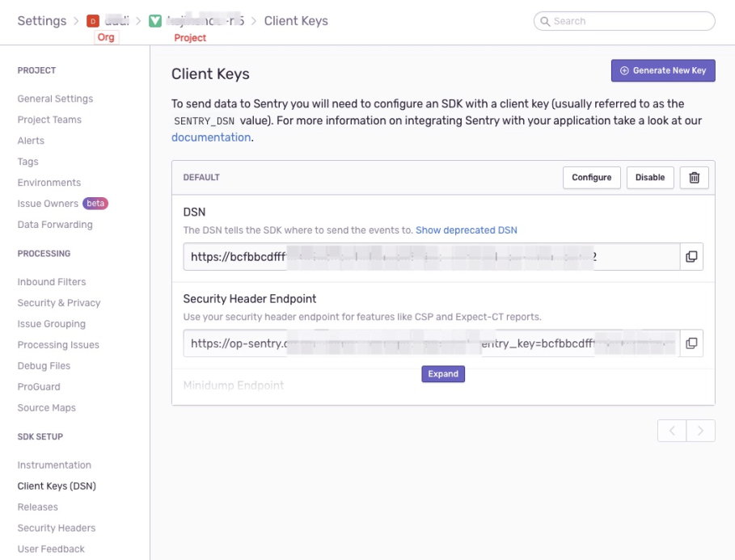Viewport: 735px width, 560px height.
Task: Show the deprecated DSN
Action: (467, 230)
